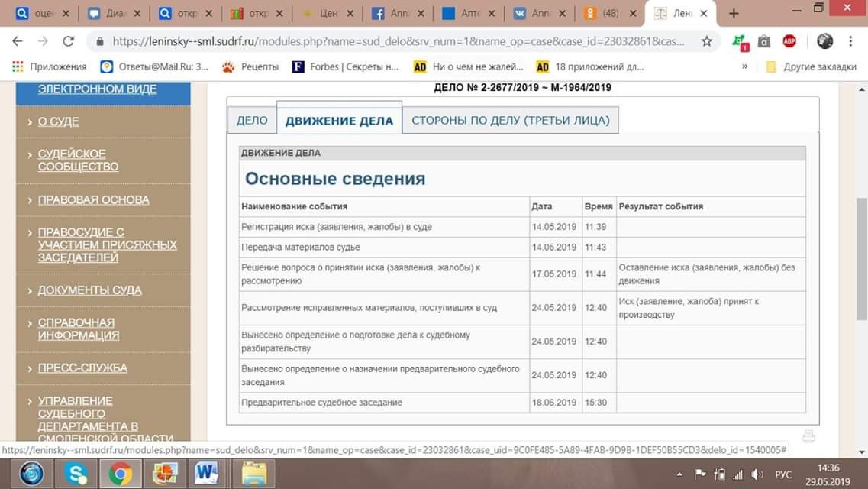Show hidden bookmarks via the chevron
The image size is (868, 489).
[744, 66]
